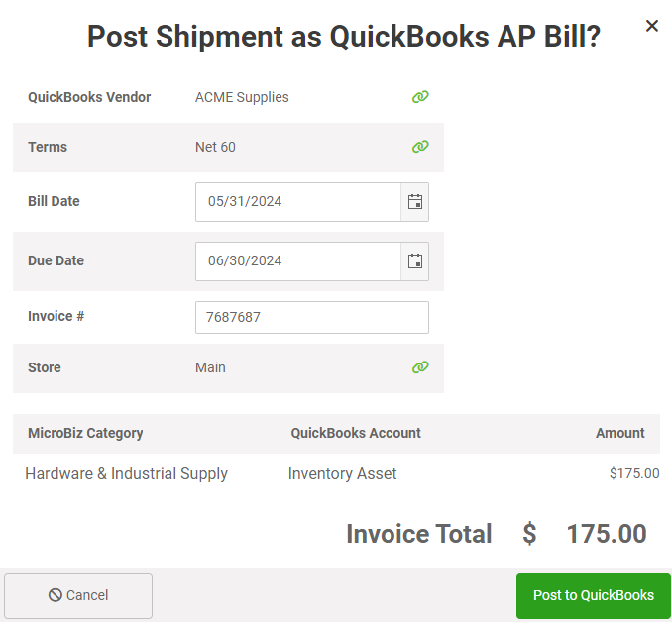Click the Store label
This screenshot has width=672, height=622.
(45, 367)
